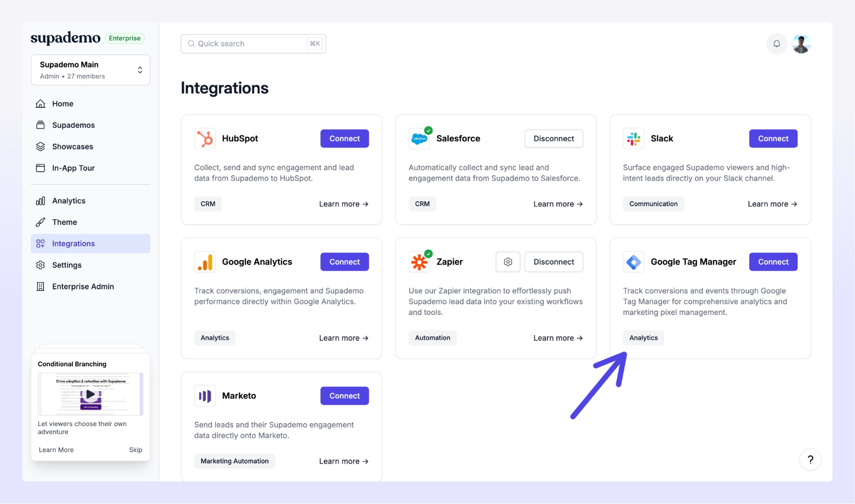Navigate to Enterprise Admin page
Screen dimensions: 855x504
83,287
